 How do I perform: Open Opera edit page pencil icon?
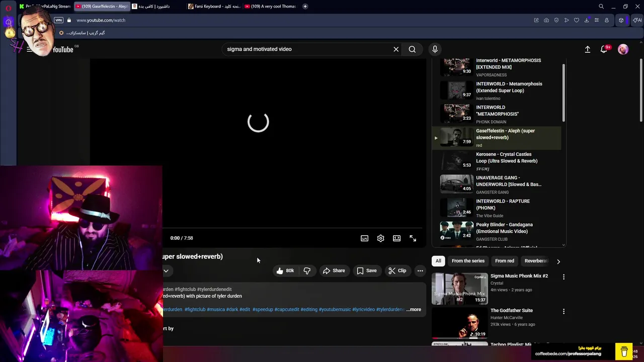(x=536, y=20)
